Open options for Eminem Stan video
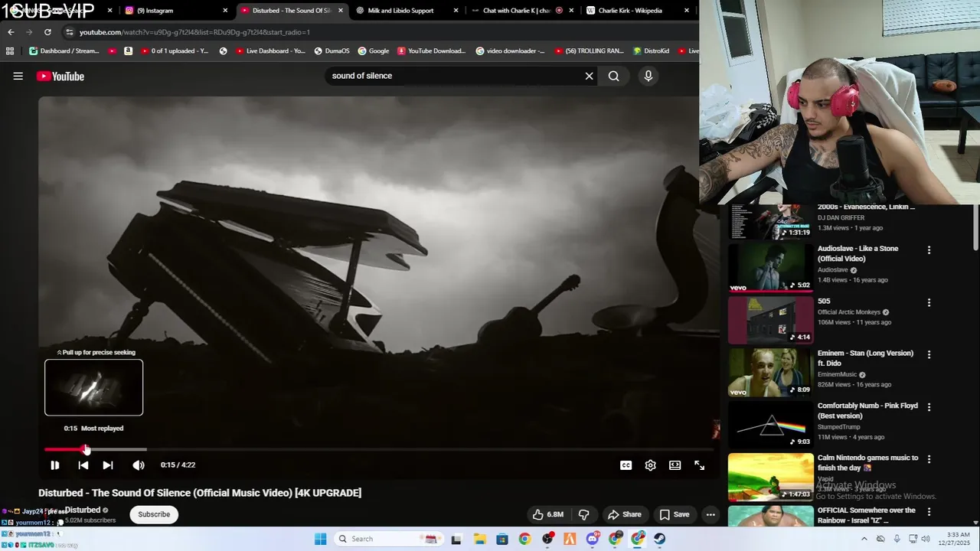980x551 pixels. [929, 354]
